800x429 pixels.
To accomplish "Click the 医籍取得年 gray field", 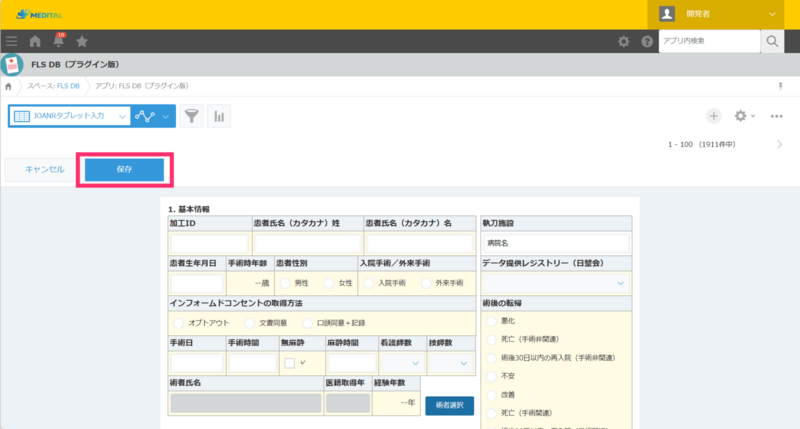I will [x=348, y=403].
